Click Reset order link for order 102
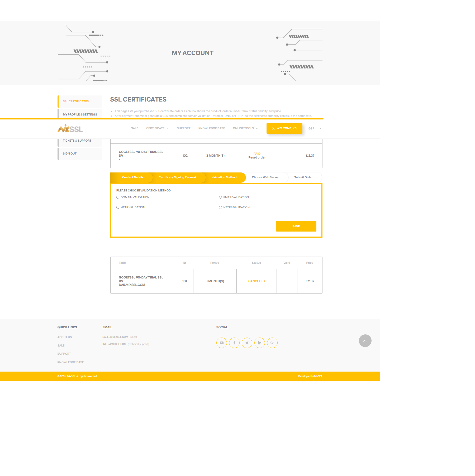The width and height of the screenshot is (475, 476). [x=257, y=158]
